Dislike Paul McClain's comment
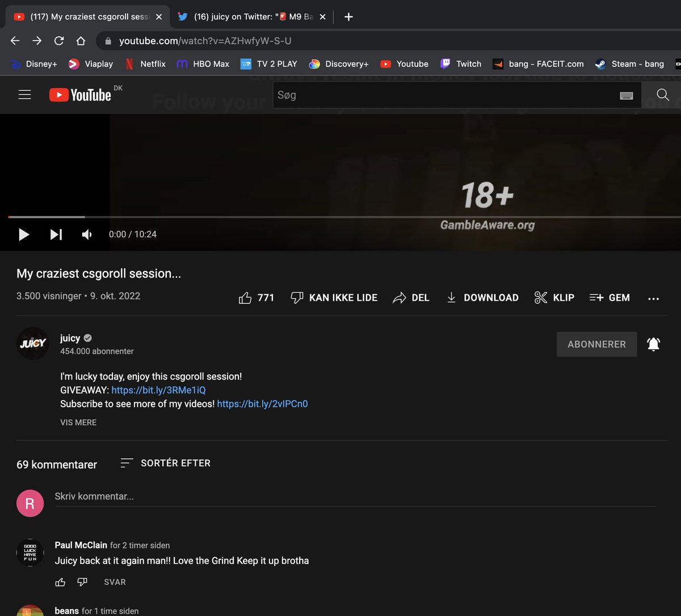Image resolution: width=681 pixels, height=616 pixels. [82, 582]
